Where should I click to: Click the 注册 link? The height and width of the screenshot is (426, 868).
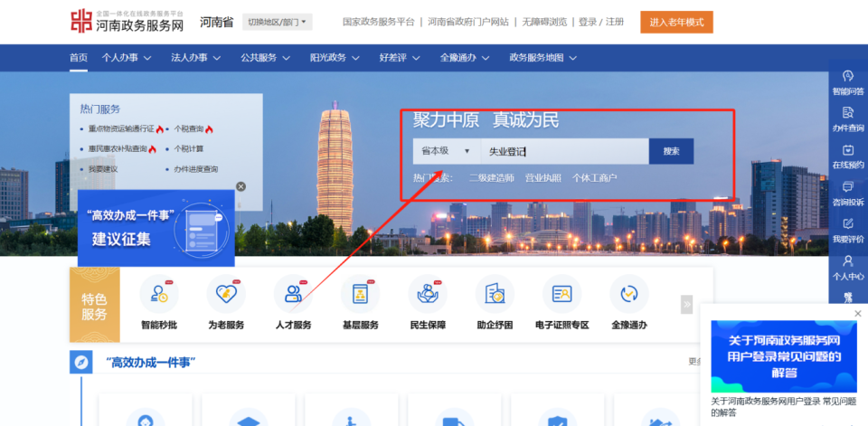point(615,22)
